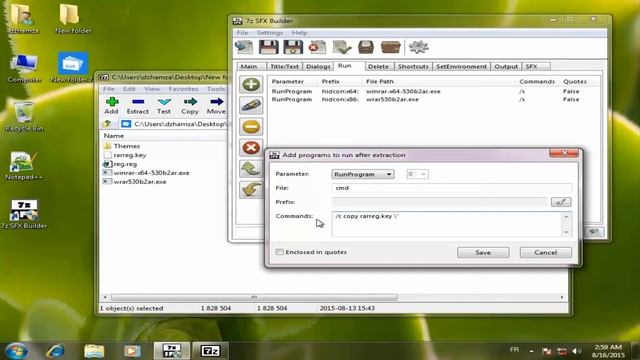Click the Save floppy disk toolbar icon
640x360 pixels.
point(269,47)
